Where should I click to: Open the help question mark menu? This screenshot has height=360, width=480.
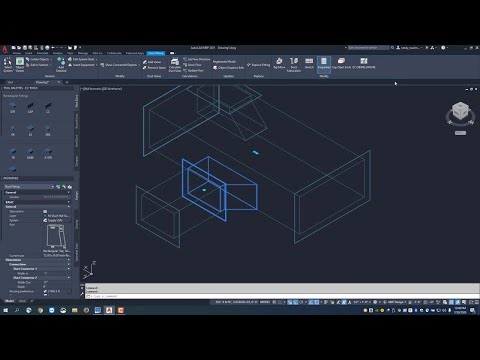click(444, 48)
